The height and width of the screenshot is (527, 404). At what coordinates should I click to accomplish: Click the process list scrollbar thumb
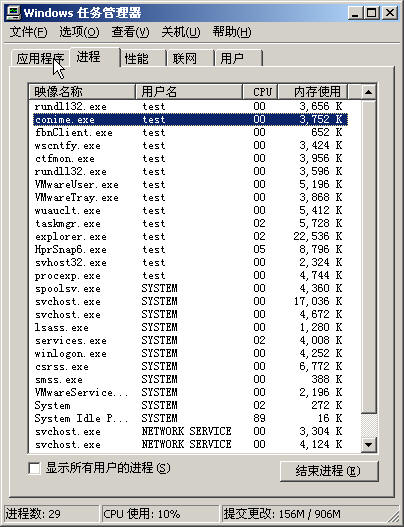pos(369,256)
